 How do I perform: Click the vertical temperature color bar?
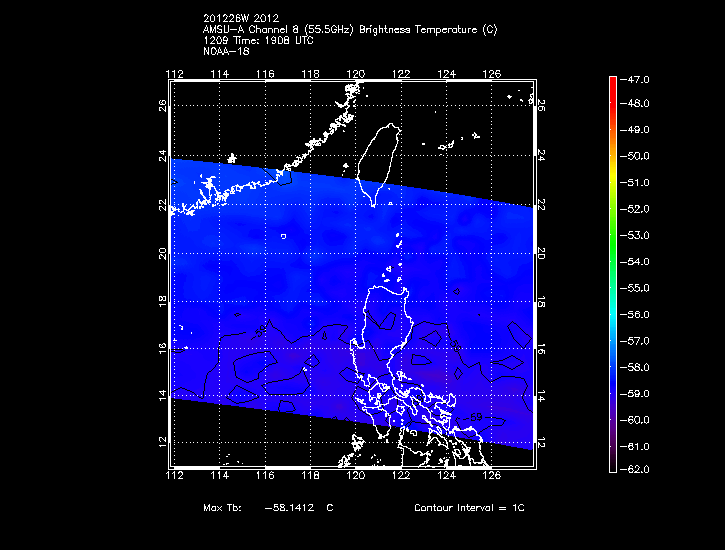pyautogui.click(x=613, y=275)
